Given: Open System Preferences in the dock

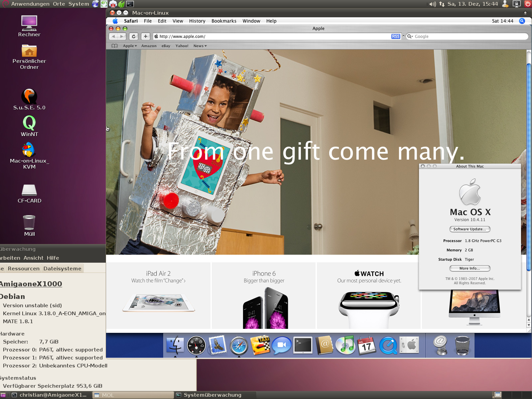Looking at the screenshot, I should pyautogui.click(x=409, y=345).
